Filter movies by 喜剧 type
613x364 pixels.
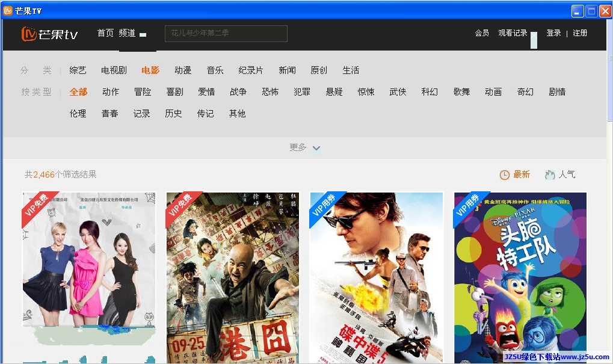[174, 92]
